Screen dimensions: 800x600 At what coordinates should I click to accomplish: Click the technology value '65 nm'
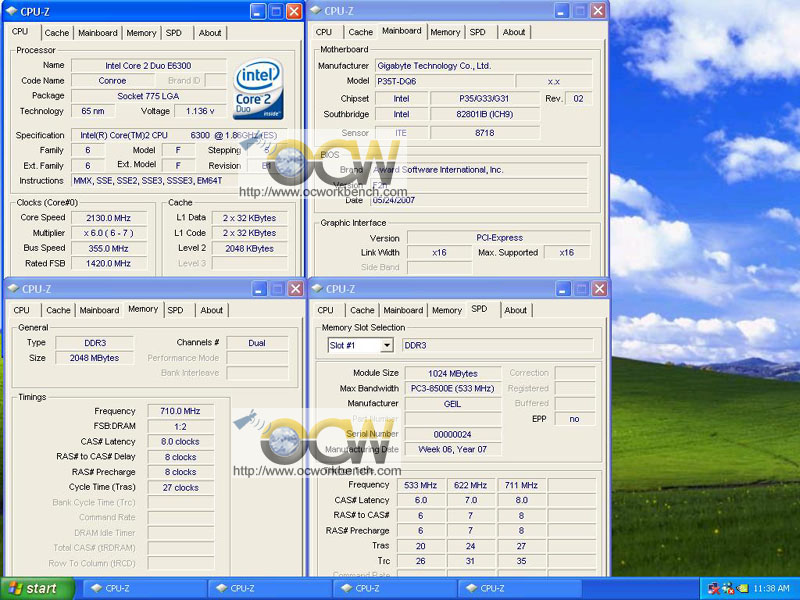(x=93, y=111)
